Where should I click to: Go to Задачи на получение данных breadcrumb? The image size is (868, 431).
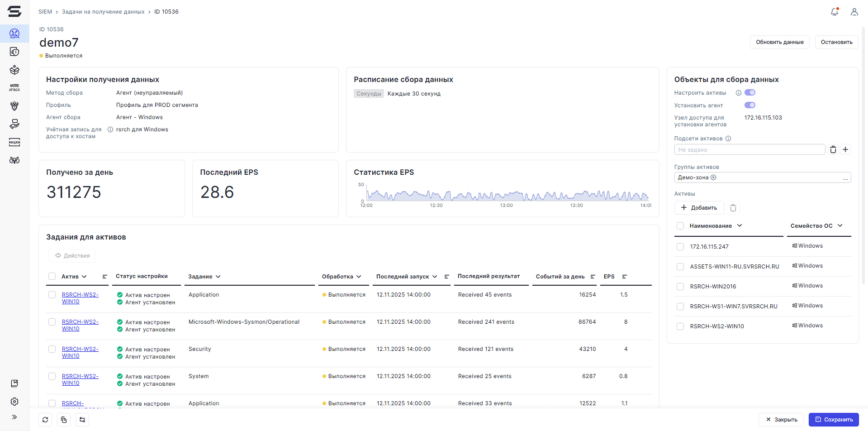pyautogui.click(x=103, y=12)
